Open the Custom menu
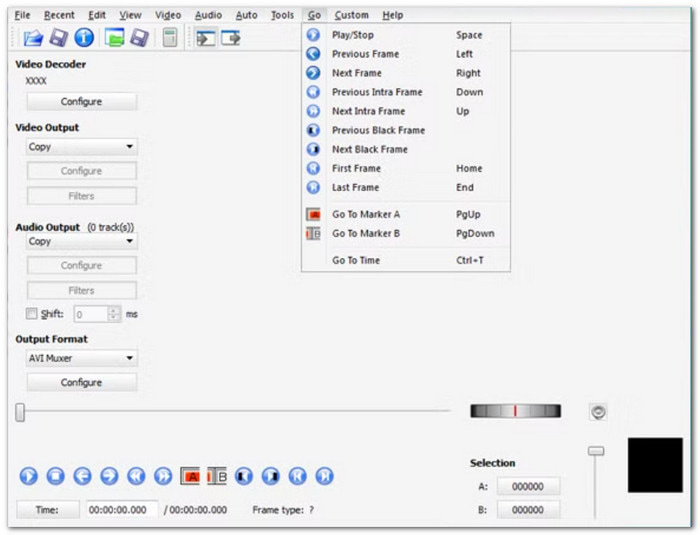Image resolution: width=700 pixels, height=535 pixels. [x=351, y=15]
